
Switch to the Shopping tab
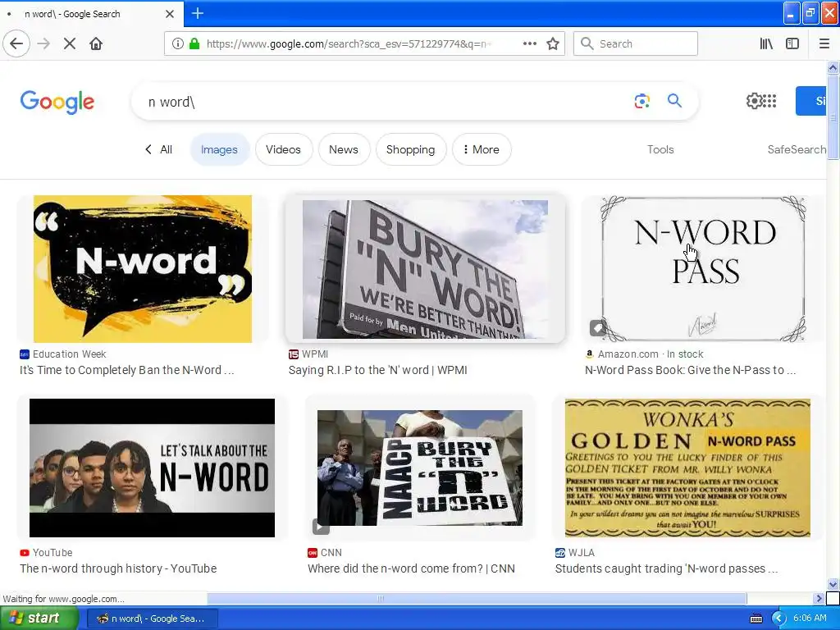[410, 149]
